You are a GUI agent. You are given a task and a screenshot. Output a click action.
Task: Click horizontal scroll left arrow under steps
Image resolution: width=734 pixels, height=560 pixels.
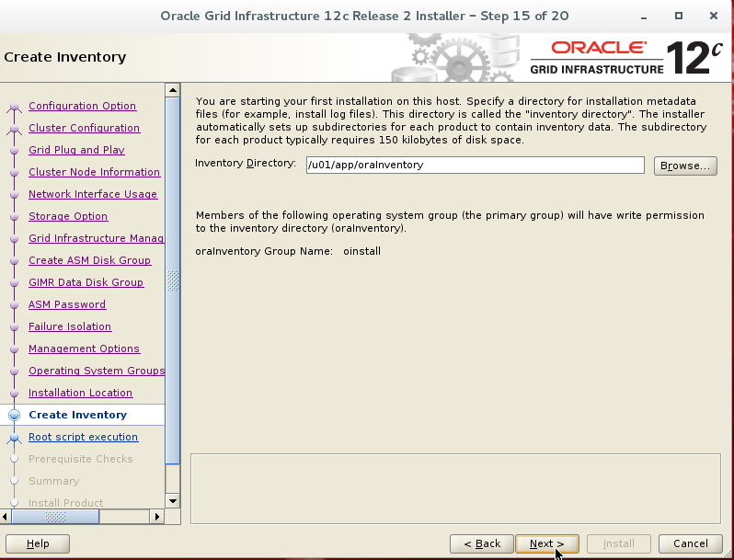point(6,517)
